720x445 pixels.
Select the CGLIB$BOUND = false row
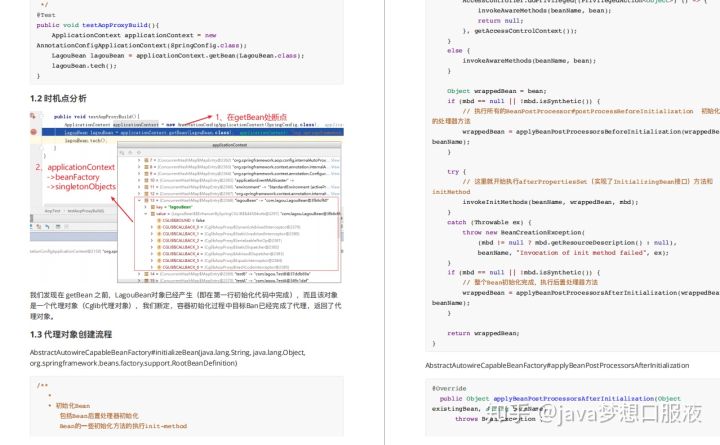tap(181, 220)
